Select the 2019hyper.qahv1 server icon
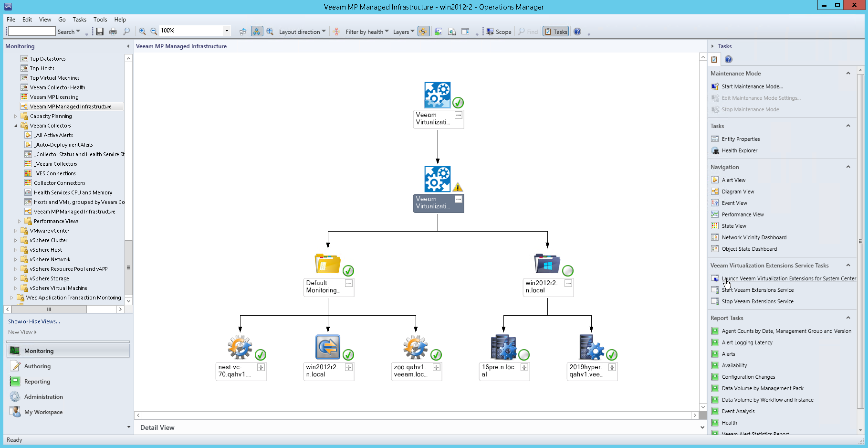Image resolution: width=868 pixels, height=448 pixels. pos(591,347)
